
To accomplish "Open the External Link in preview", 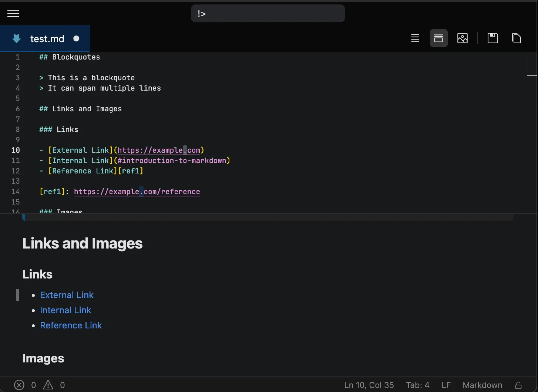I will 67,295.
